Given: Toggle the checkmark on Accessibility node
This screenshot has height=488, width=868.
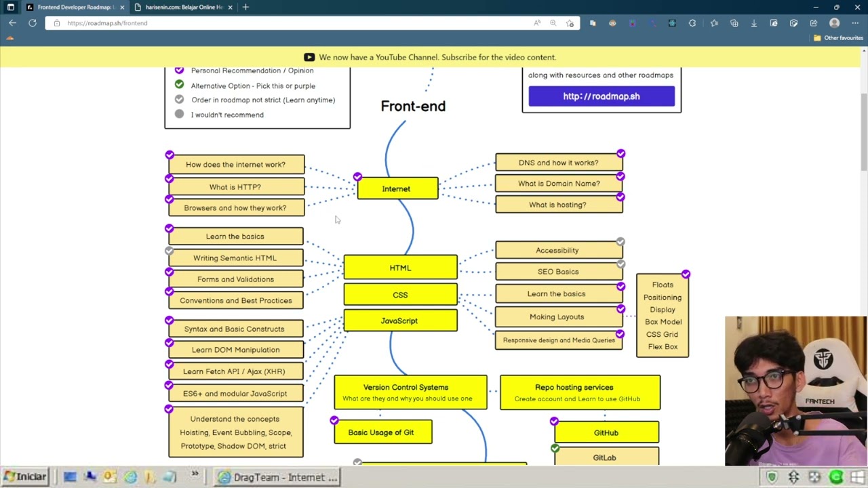Looking at the screenshot, I should (x=620, y=242).
